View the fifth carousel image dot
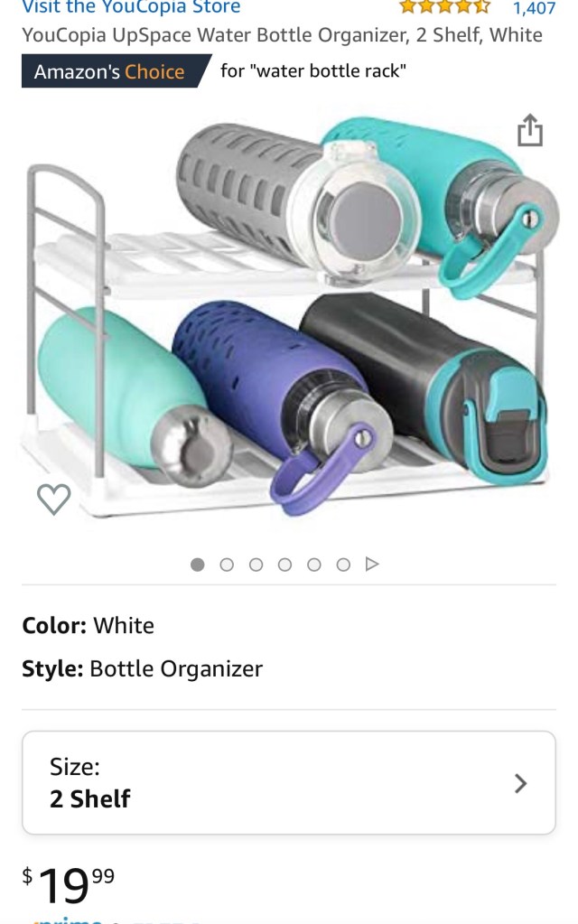 coord(314,565)
